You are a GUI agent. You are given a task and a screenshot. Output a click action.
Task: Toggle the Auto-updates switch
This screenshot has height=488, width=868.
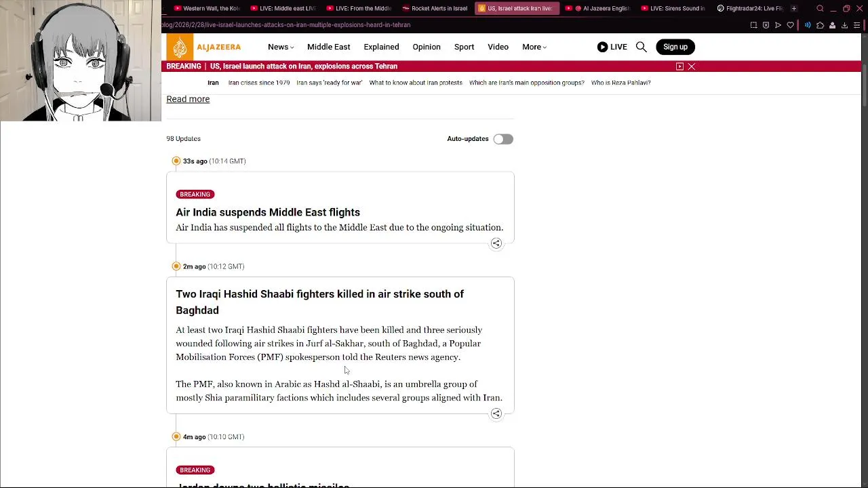coord(503,139)
